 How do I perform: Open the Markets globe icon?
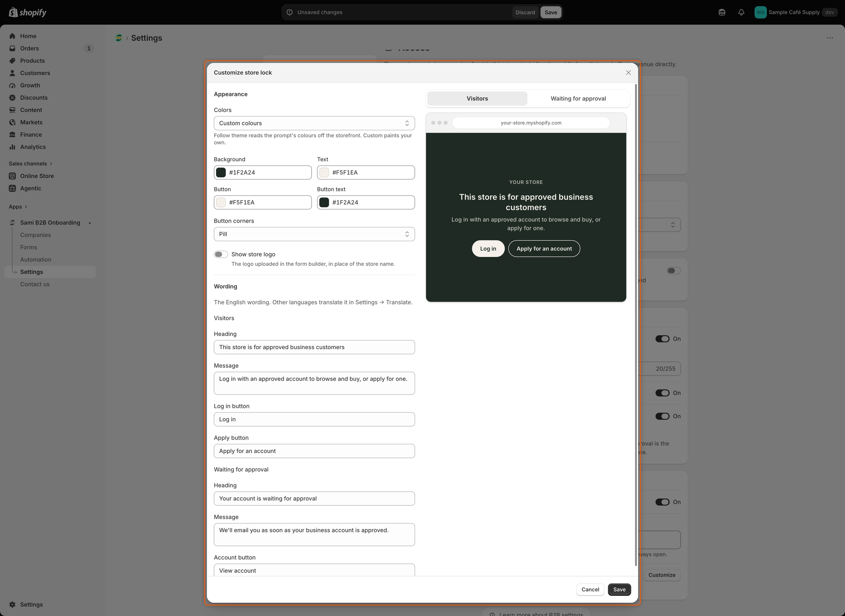pos(12,122)
